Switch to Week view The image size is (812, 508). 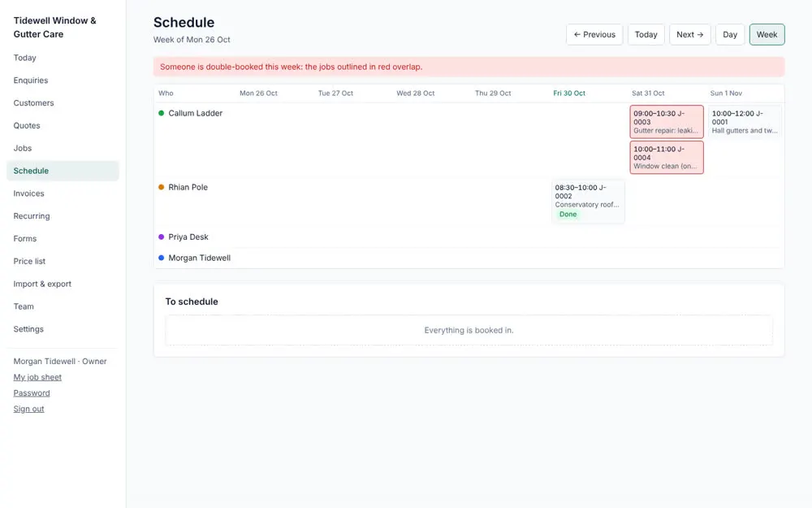point(767,35)
